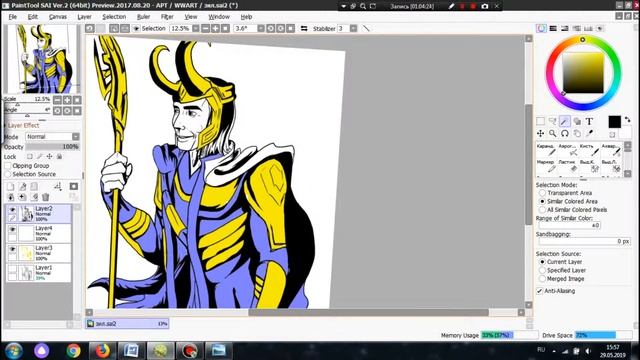Select the Zoom magnifier tool
This screenshot has height=360, width=640.
(553, 133)
